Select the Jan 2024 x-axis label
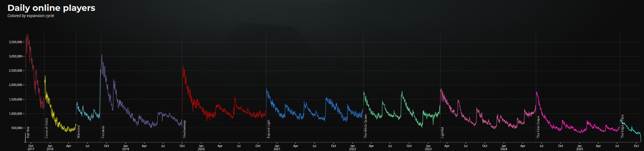 (504, 147)
